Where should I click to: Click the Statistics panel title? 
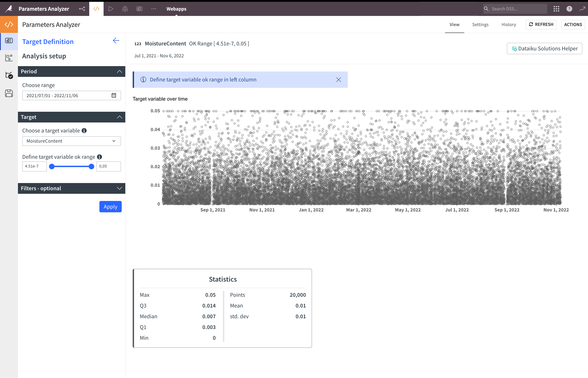[x=223, y=279]
